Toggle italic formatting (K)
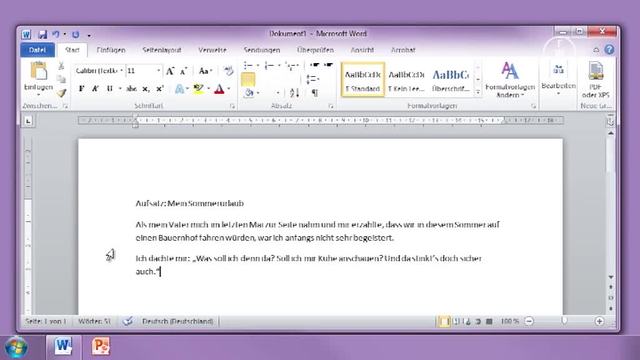Screen dimensions: 640x360 (95, 89)
